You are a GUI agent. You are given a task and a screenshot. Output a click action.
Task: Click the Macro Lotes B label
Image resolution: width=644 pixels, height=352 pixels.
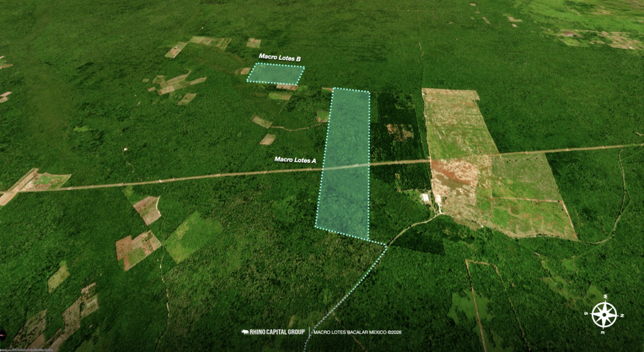click(x=280, y=58)
